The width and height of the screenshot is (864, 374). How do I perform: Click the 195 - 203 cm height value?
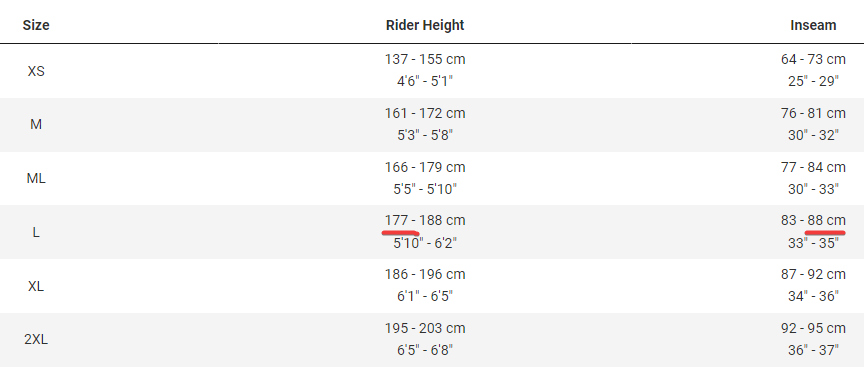click(x=425, y=328)
